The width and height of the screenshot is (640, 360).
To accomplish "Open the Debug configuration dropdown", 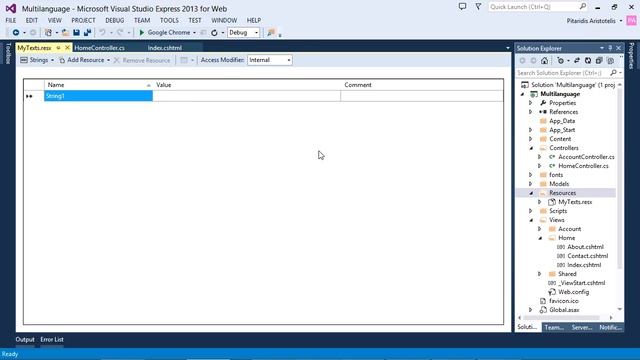I will 243,33.
